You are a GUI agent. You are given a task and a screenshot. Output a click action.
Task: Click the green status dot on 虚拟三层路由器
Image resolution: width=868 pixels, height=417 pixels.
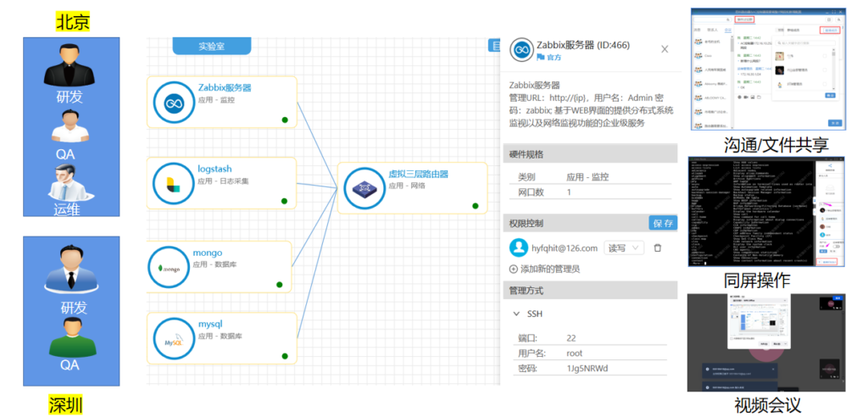(476, 206)
